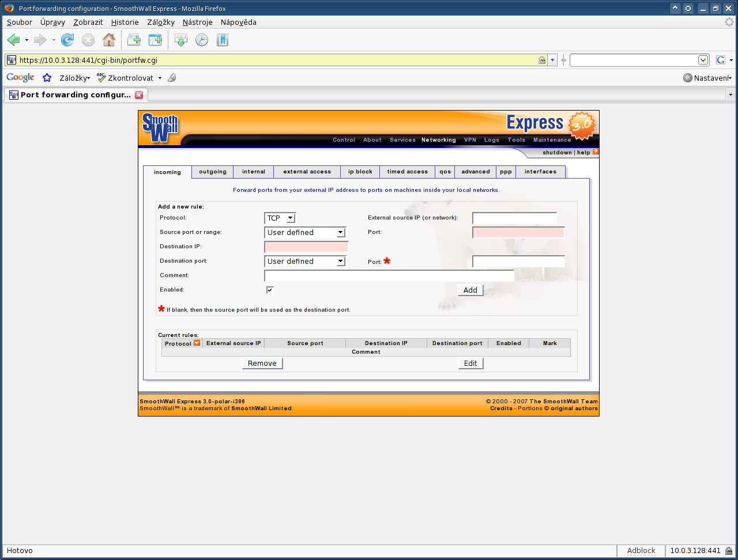Viewport: 738px width, 560px height.
Task: Switch to the external access tab
Action: point(307,172)
